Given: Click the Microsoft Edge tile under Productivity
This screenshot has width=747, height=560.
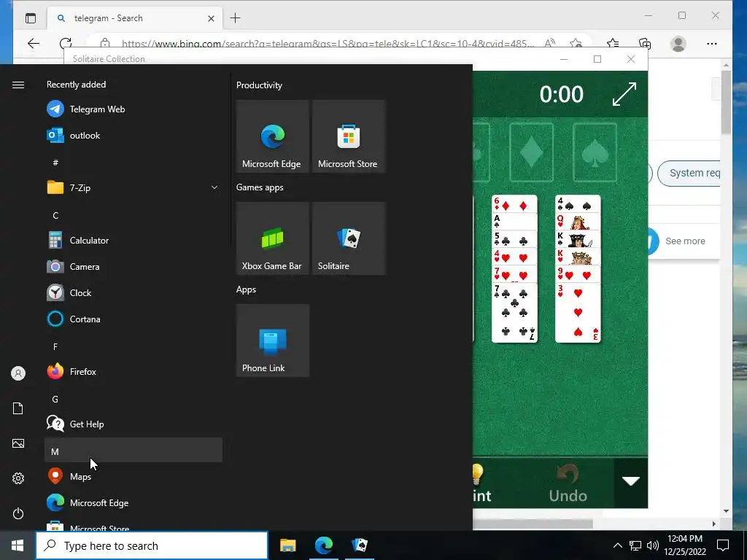Looking at the screenshot, I should tap(273, 136).
